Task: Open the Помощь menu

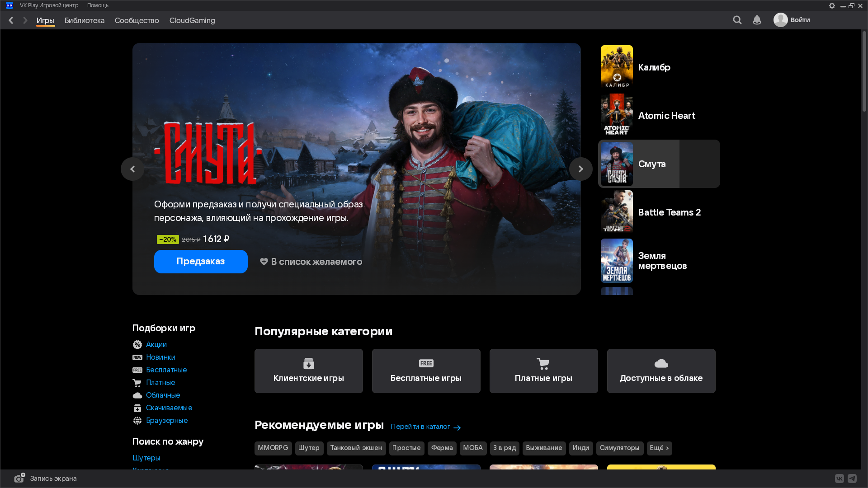Action: [98, 5]
